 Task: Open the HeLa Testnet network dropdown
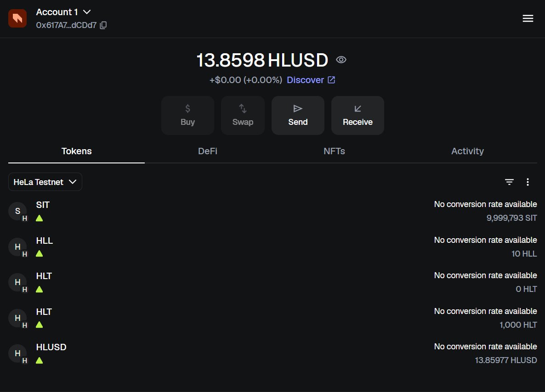(x=45, y=182)
